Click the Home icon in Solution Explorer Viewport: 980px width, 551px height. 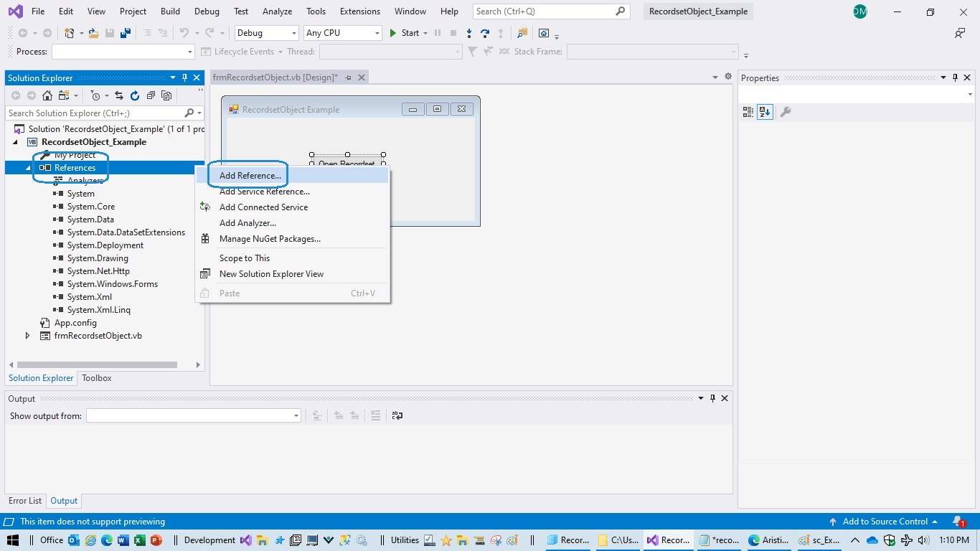(47, 95)
